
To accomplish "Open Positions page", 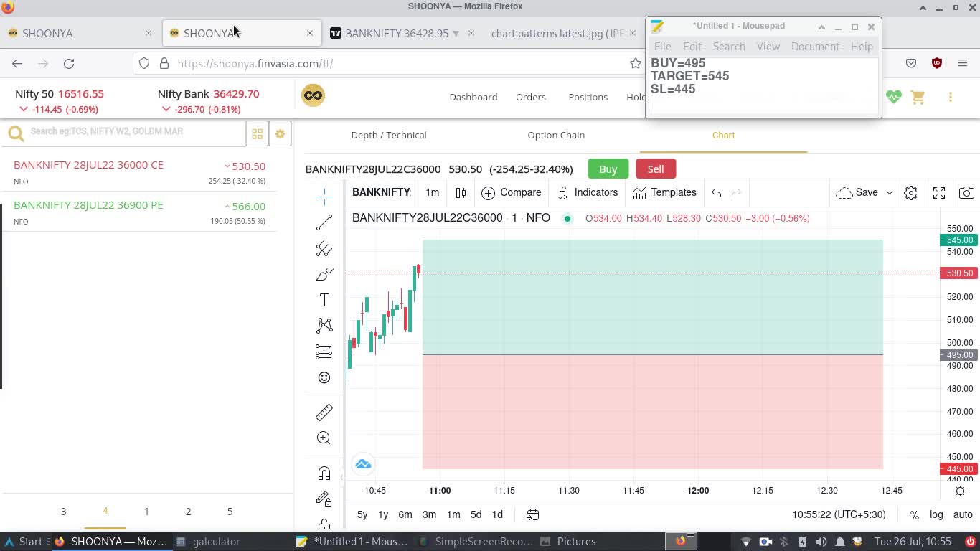I will coord(588,97).
